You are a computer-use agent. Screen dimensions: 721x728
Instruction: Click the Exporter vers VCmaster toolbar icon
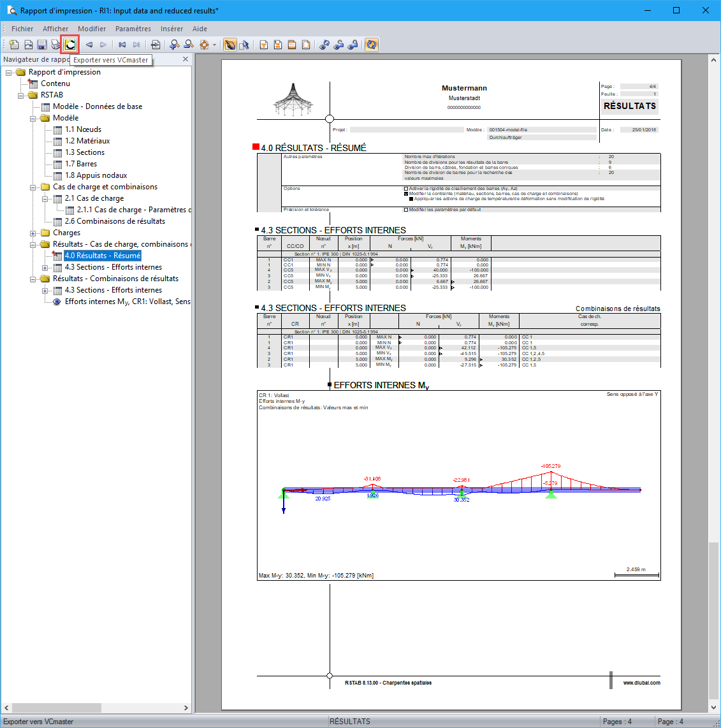pyautogui.click(x=70, y=45)
